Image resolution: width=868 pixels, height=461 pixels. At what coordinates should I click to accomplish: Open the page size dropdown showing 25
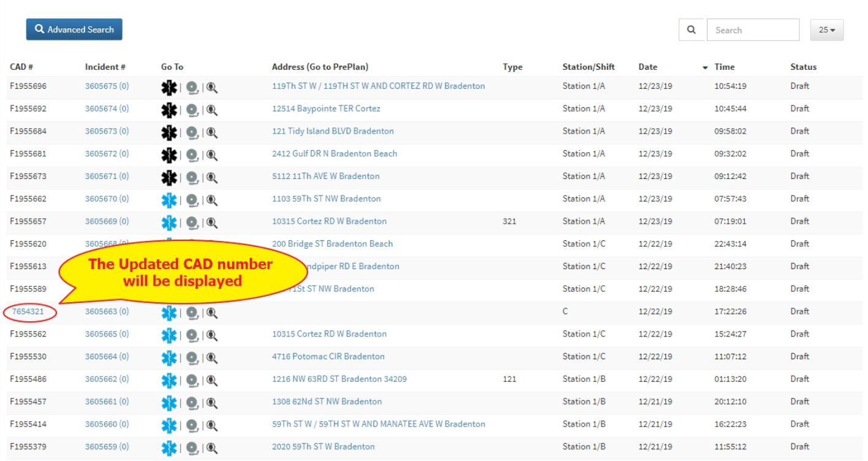click(827, 29)
